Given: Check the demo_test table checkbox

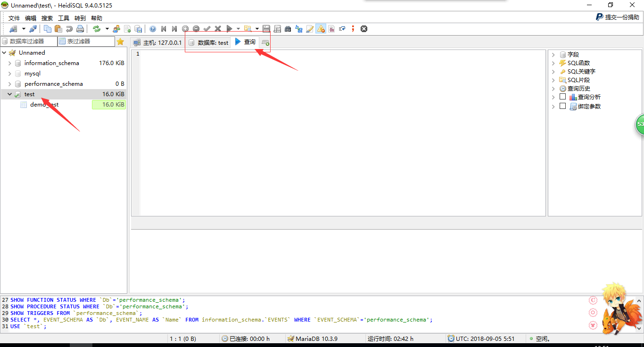Looking at the screenshot, I should (23, 104).
